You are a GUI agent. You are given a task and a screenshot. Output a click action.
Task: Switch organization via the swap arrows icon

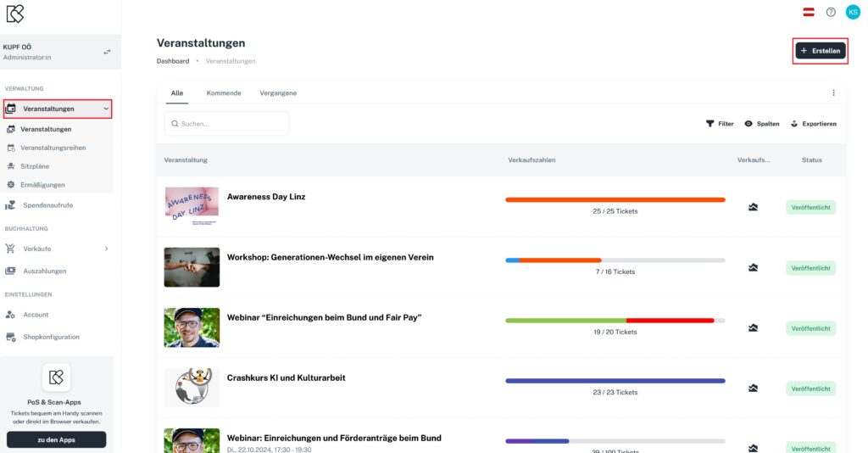[x=107, y=52]
